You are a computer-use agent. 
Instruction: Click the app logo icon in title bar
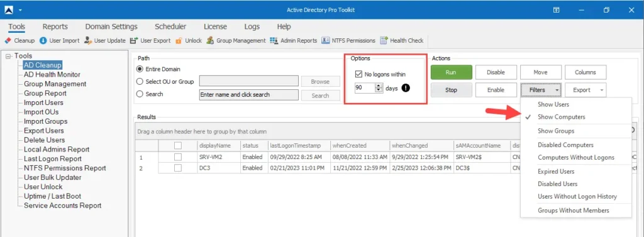pyautogui.click(x=9, y=10)
